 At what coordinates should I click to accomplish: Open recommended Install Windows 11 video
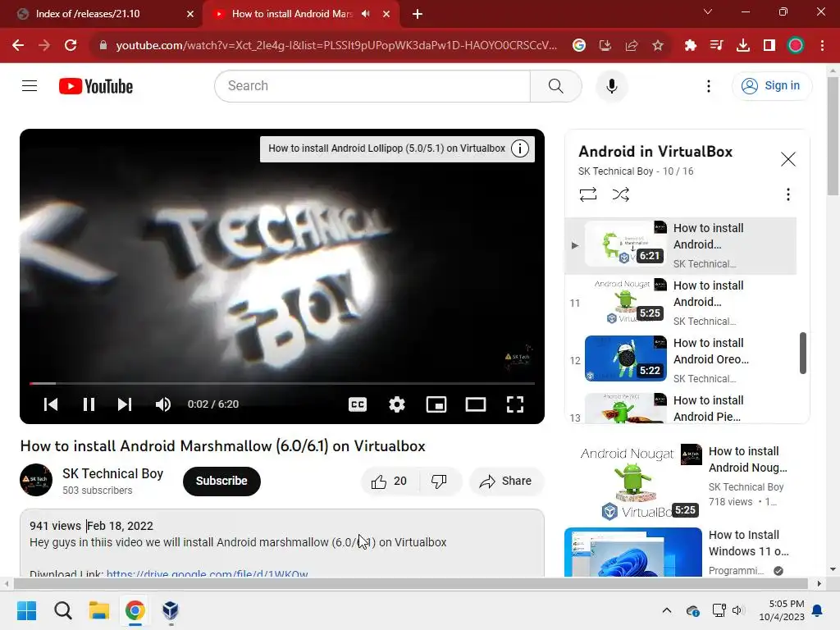click(x=686, y=552)
